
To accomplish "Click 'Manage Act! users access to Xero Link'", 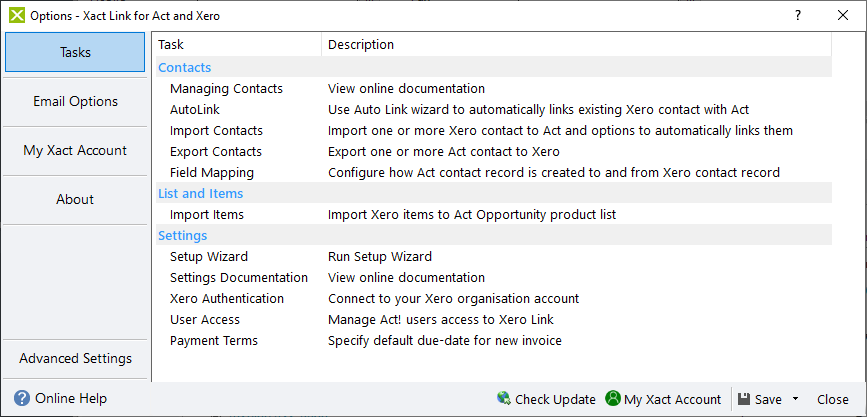I will tap(441, 320).
